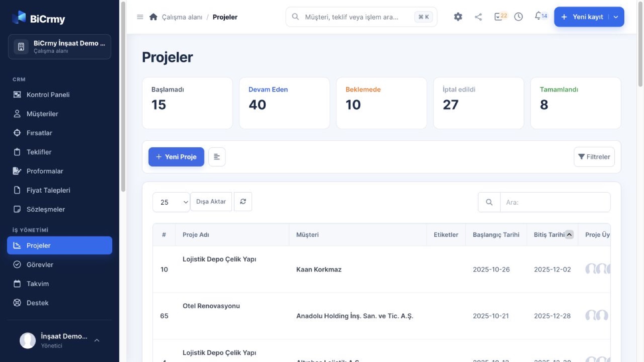Sort by Etiketler column header
Viewport: 644px width, 362px height.
coord(446,234)
